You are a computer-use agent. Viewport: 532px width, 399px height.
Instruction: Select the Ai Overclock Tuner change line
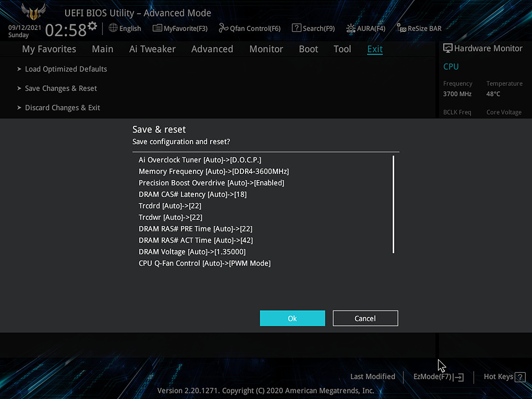200,160
